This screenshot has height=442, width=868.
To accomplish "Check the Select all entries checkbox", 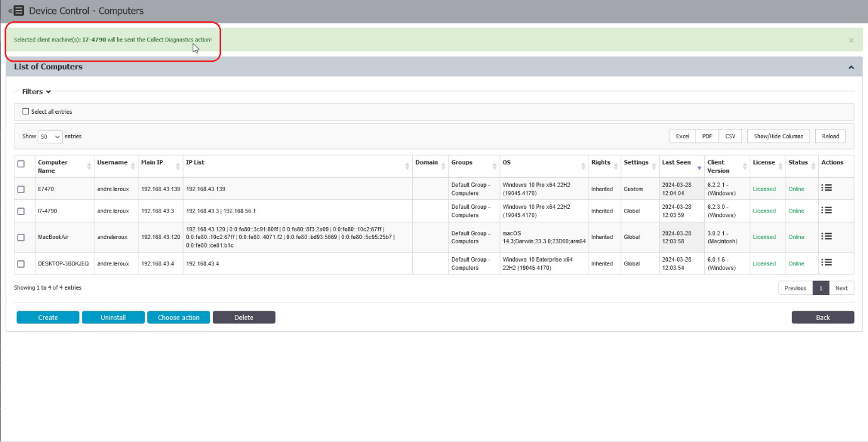I will 26,111.
